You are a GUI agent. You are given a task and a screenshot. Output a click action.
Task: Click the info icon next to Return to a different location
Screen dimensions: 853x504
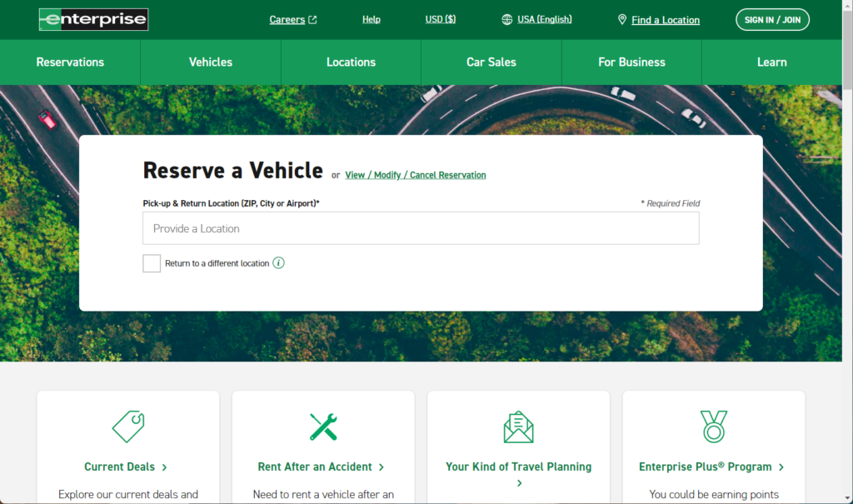point(278,263)
